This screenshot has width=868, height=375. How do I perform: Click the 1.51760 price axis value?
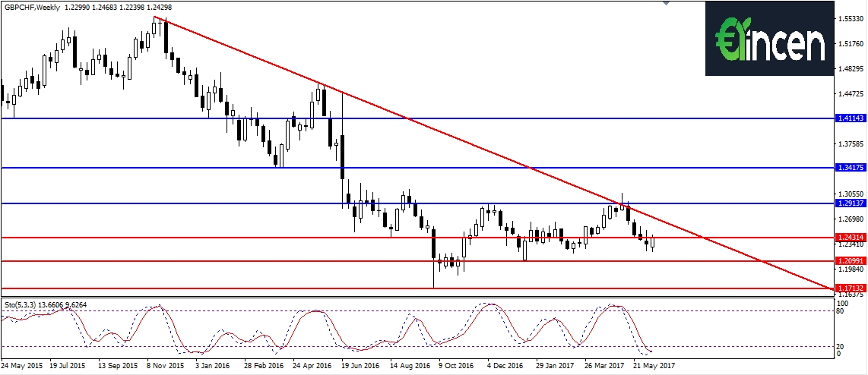851,44
